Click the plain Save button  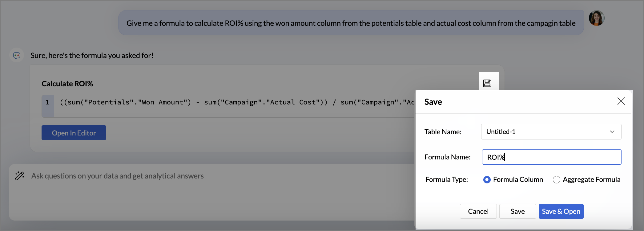tap(517, 211)
